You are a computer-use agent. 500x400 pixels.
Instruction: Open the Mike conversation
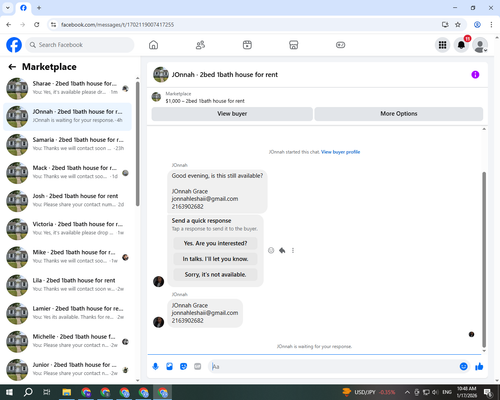pyautogui.click(x=67, y=257)
